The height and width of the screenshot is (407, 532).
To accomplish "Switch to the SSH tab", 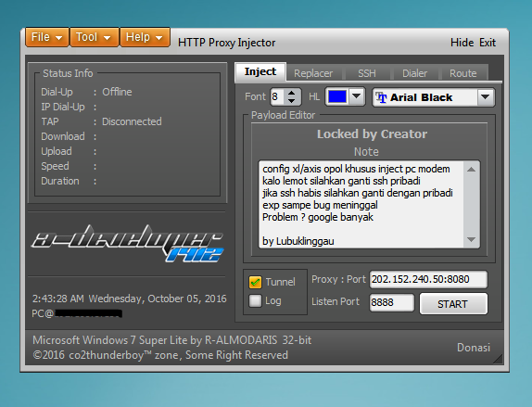I will (367, 73).
